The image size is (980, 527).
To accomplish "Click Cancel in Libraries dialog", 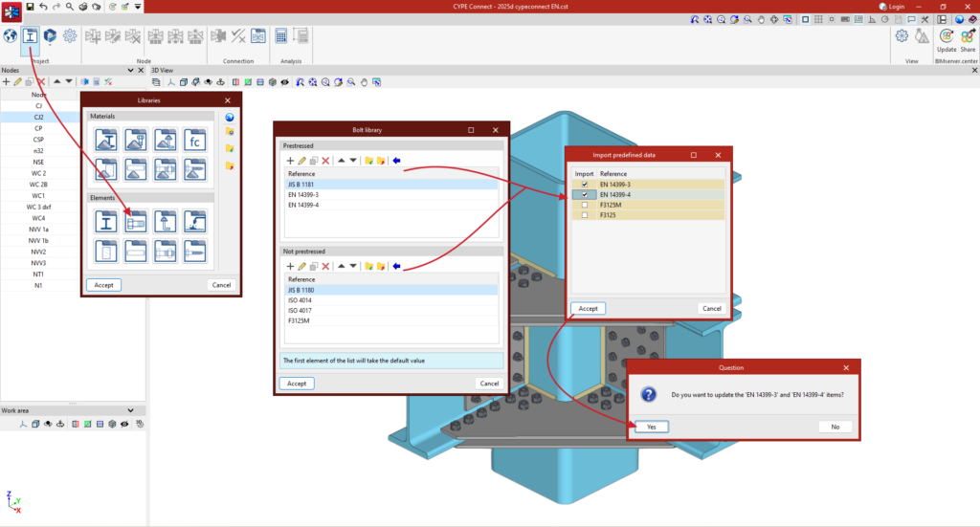I will [221, 285].
